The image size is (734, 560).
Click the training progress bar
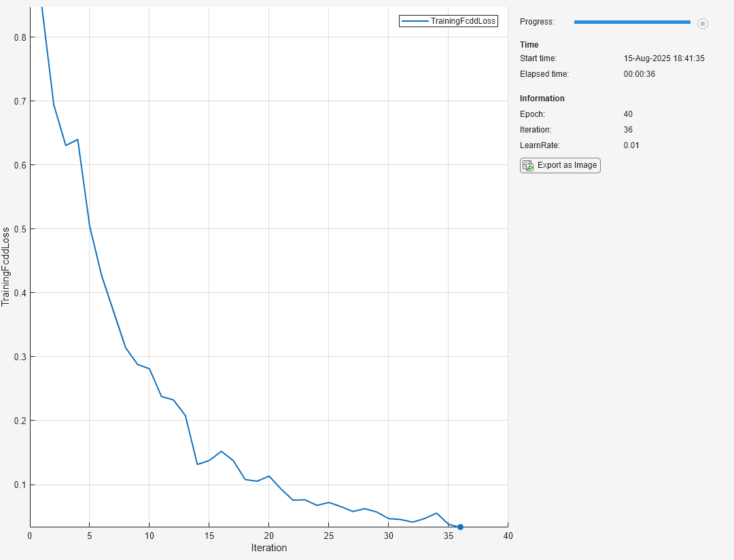(632, 22)
